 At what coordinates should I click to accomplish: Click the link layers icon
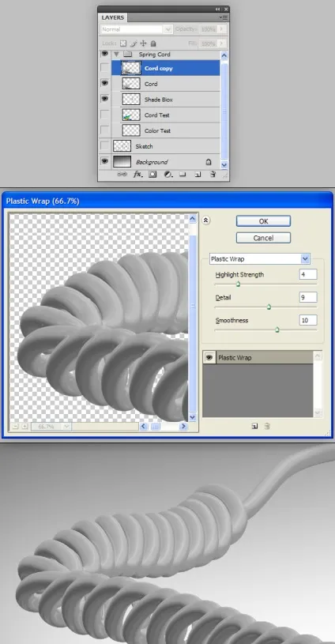click(122, 175)
